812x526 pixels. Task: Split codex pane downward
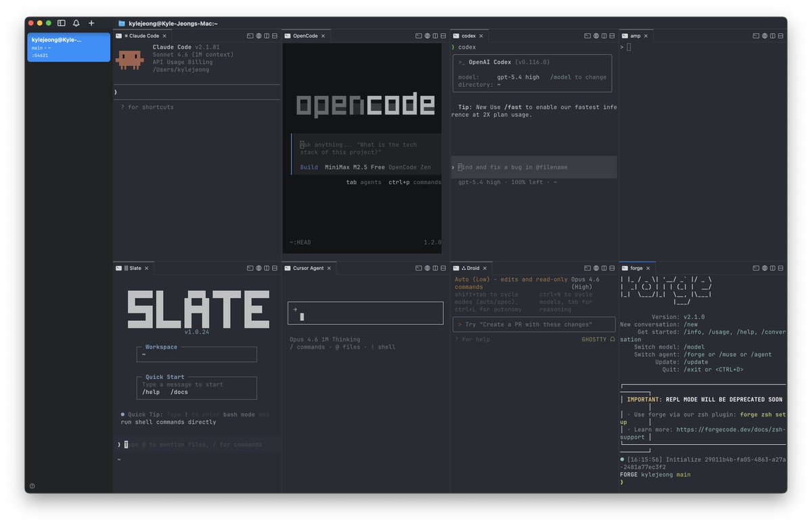click(x=612, y=36)
